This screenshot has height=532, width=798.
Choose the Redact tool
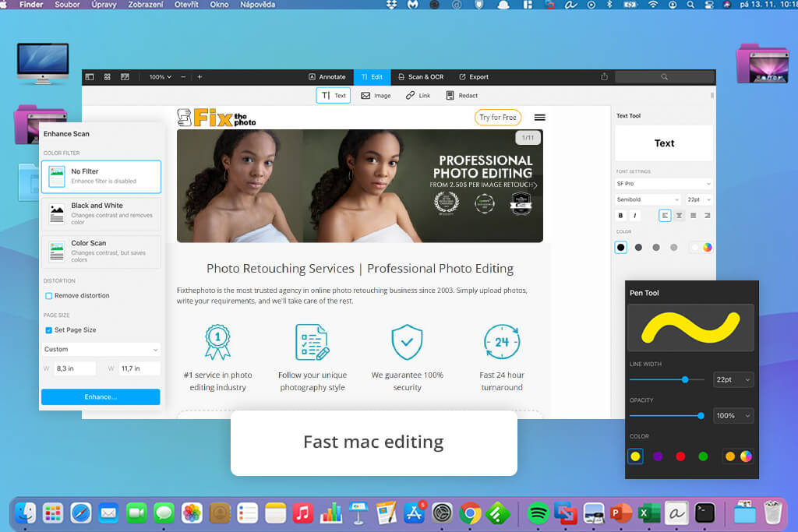[x=462, y=96]
